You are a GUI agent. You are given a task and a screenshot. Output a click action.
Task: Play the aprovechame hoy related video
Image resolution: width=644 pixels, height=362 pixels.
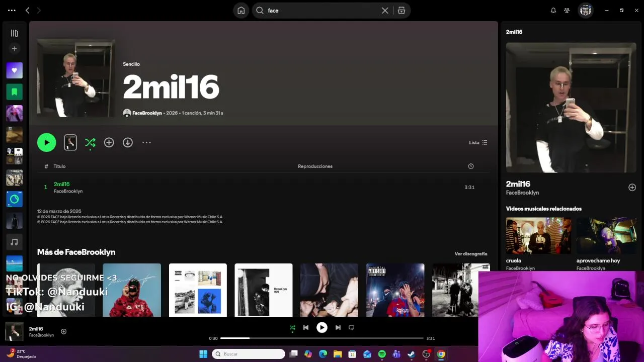point(606,236)
